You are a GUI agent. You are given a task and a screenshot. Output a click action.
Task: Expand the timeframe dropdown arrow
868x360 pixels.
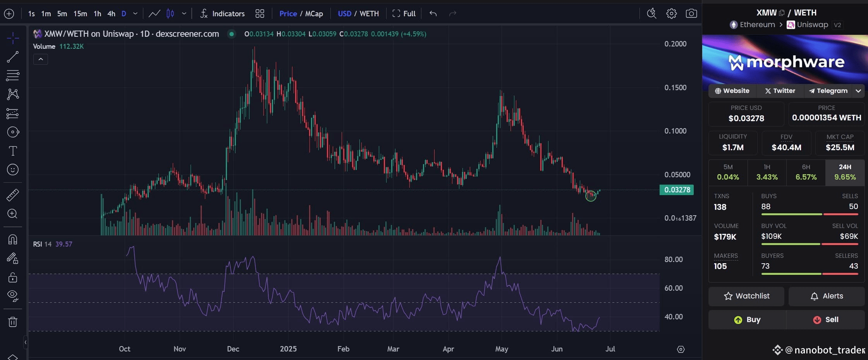click(x=135, y=14)
